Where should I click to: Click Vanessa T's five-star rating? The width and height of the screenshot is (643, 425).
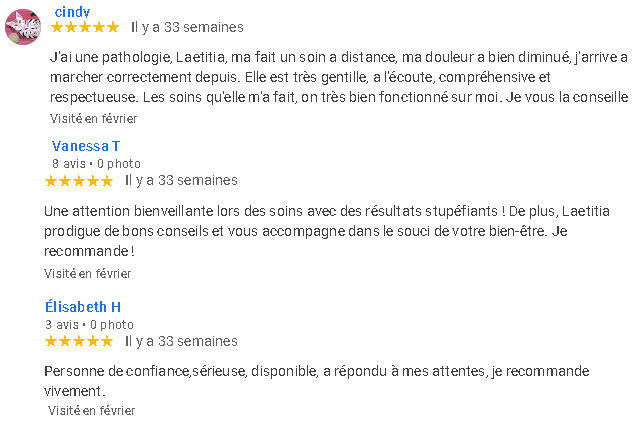[x=79, y=181]
